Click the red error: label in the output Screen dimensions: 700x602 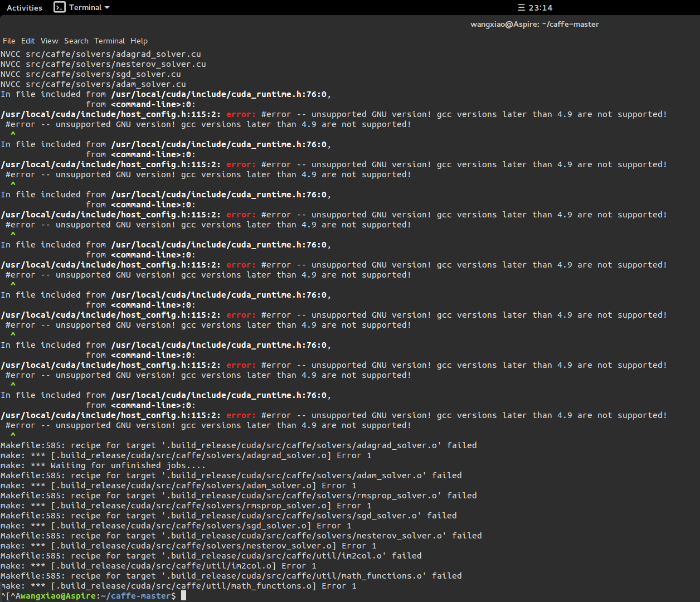coord(240,114)
